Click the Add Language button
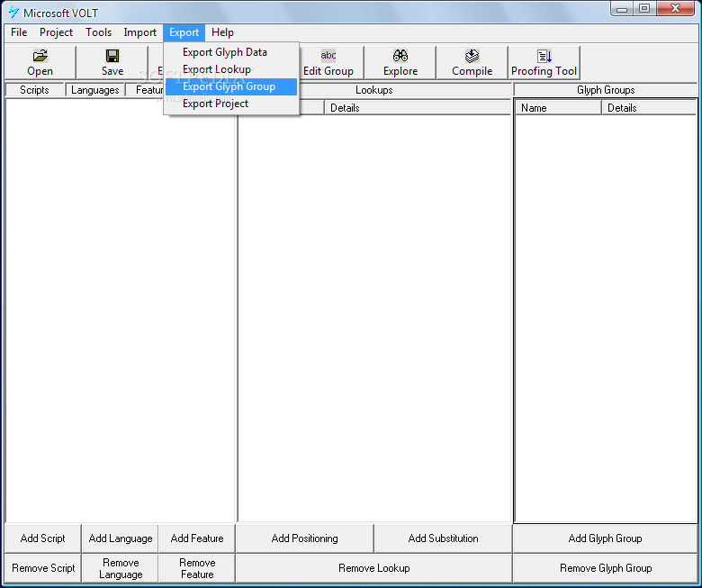The height and width of the screenshot is (588, 702). [x=121, y=538]
